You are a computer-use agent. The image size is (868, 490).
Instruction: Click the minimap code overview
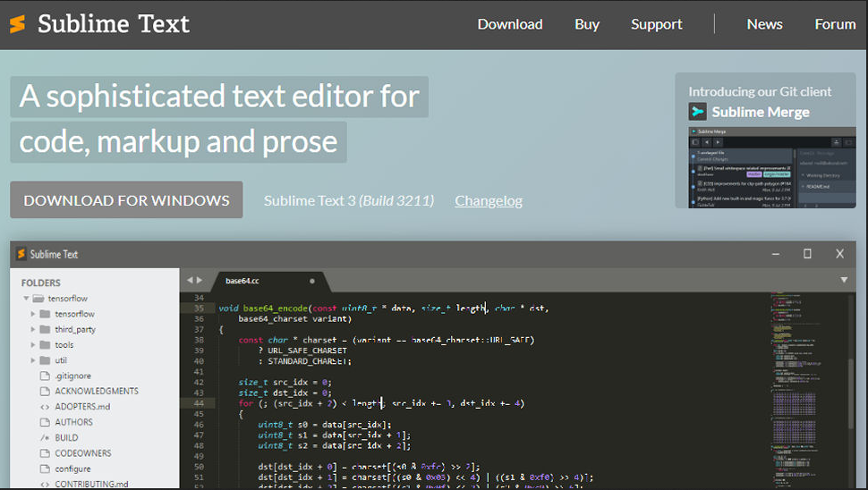pos(795,390)
